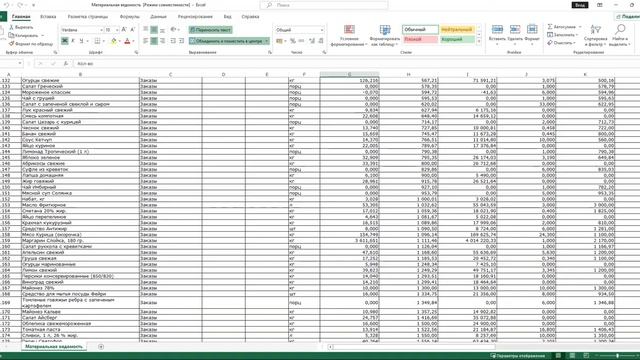
Task: Open the Данные (Data) tab
Action: [x=158, y=17]
